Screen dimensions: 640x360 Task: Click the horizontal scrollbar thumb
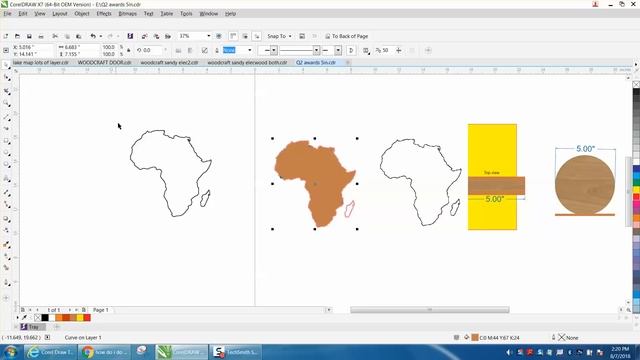429,310
